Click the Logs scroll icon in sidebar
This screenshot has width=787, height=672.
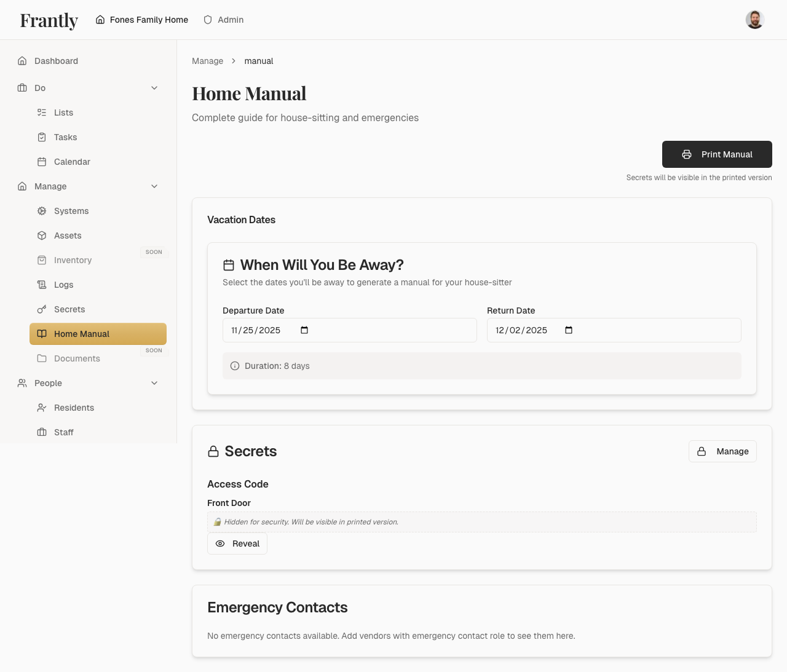click(x=42, y=285)
